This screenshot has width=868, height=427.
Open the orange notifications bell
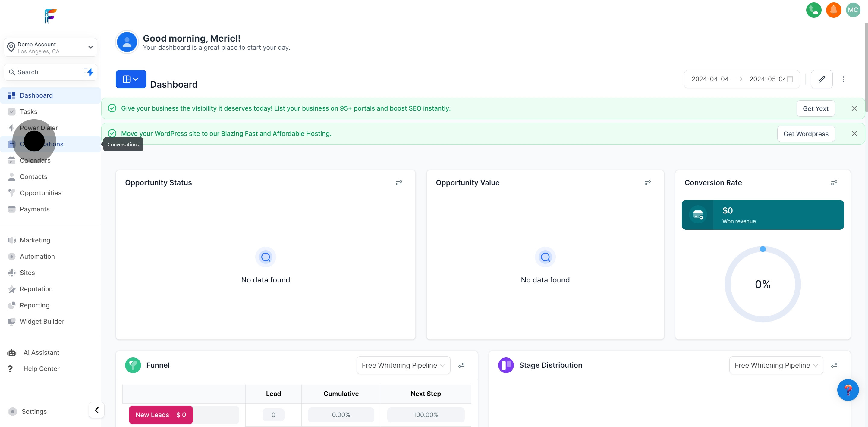click(x=833, y=10)
